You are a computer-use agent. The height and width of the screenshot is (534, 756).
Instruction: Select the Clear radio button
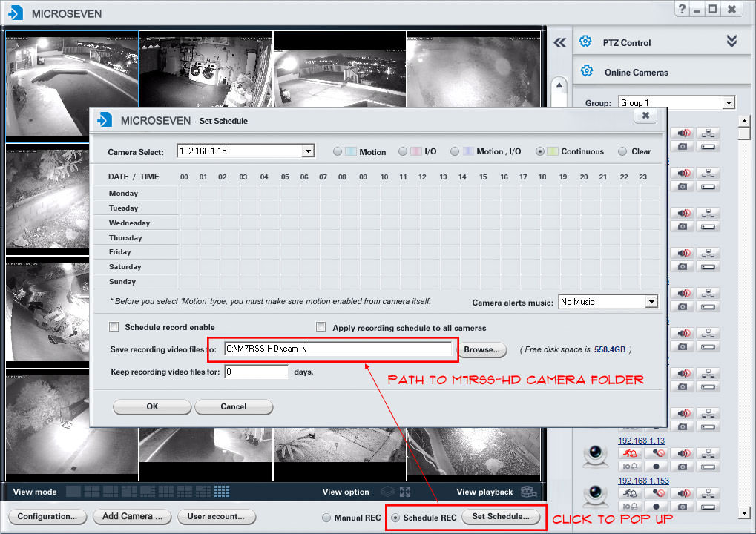coord(622,151)
